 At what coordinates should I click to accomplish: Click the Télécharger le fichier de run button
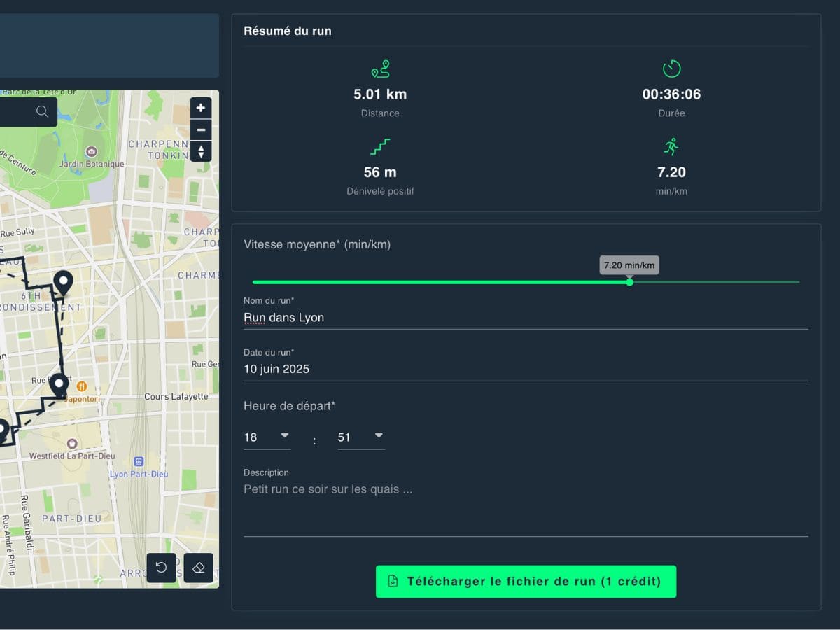tap(526, 581)
